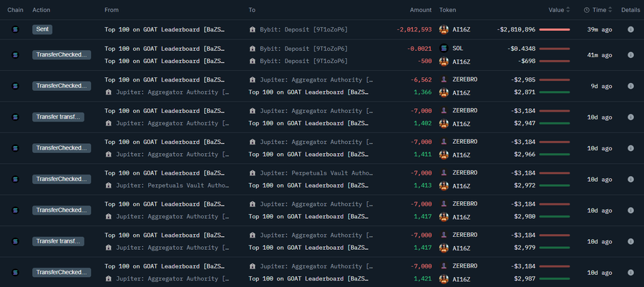Click the Amount column header
Image resolution: width=644 pixels, height=287 pixels.
click(x=421, y=10)
